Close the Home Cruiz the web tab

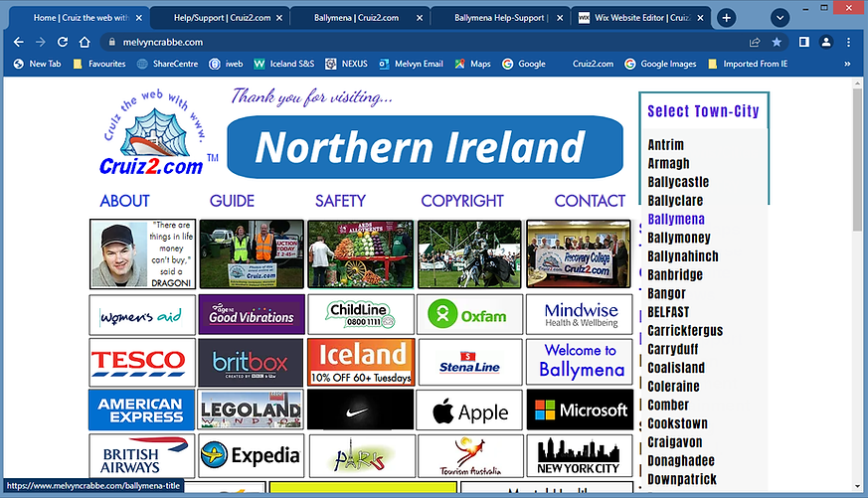point(139,18)
